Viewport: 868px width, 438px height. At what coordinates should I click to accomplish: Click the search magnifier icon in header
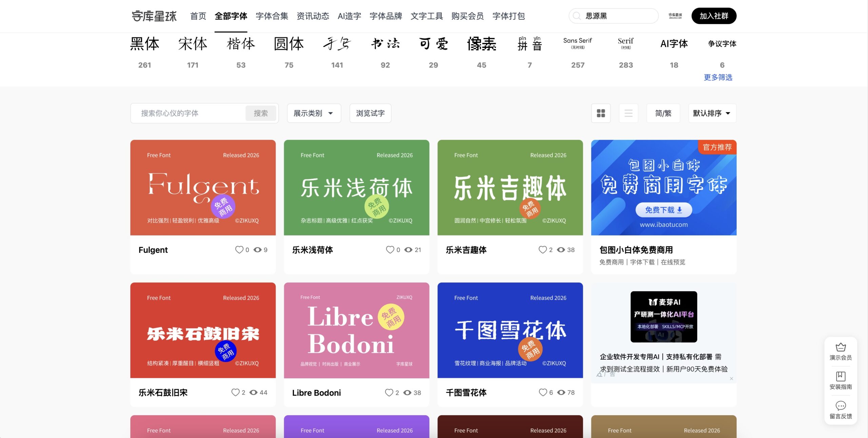pos(576,16)
